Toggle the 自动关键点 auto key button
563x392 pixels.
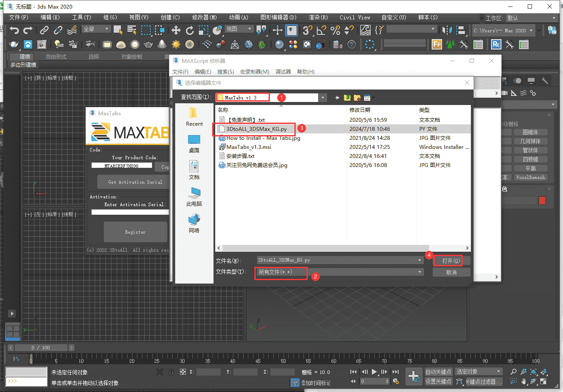tap(438, 372)
